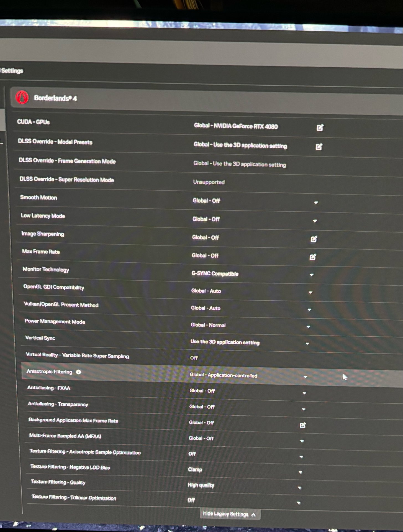Click the Max Frame Rate label
This screenshot has height=532, width=403.
[41, 251]
